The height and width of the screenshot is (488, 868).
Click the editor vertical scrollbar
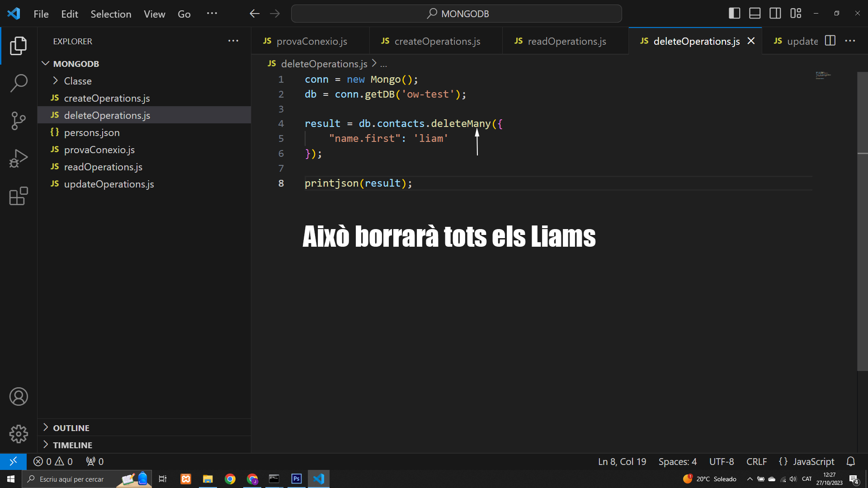[x=863, y=221]
